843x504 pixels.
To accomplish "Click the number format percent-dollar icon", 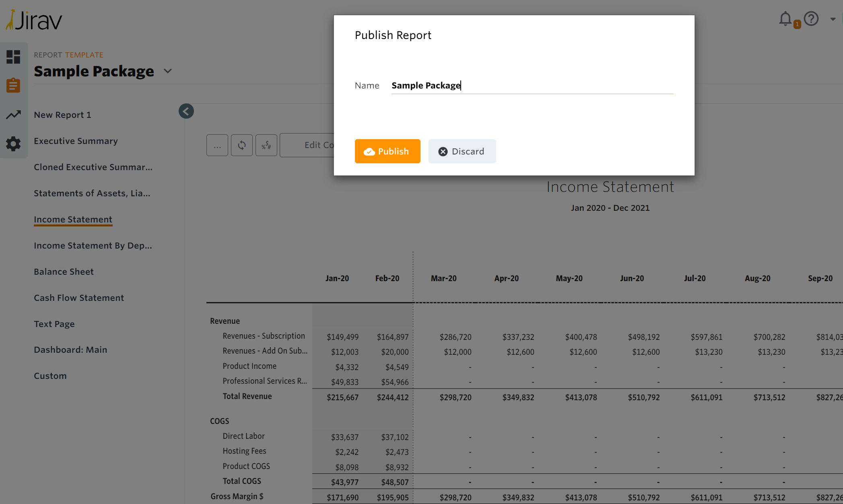I will pyautogui.click(x=266, y=145).
